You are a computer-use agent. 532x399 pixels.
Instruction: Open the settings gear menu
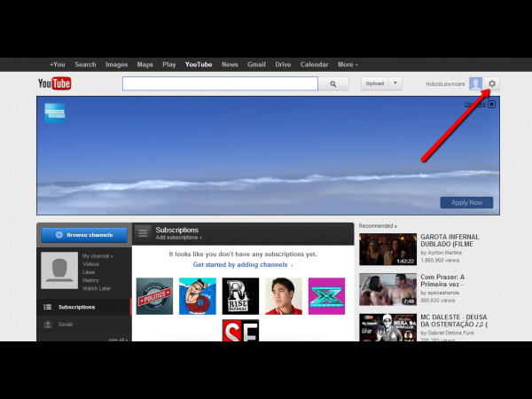point(492,83)
